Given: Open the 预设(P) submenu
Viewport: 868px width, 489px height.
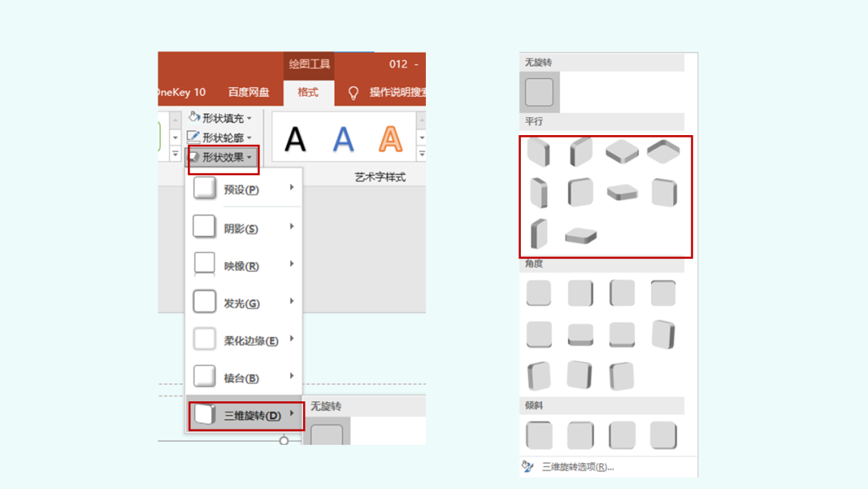Looking at the screenshot, I should (244, 189).
